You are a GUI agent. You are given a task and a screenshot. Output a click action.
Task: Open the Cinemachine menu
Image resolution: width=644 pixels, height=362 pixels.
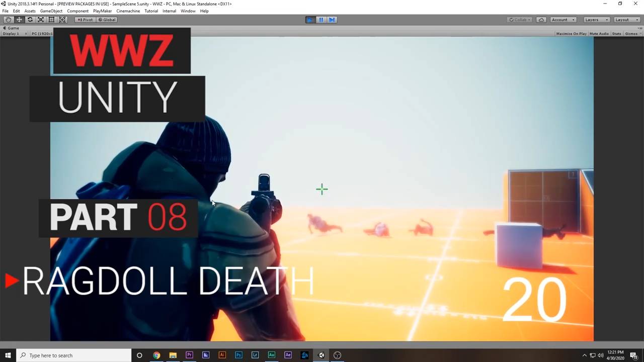tap(128, 11)
